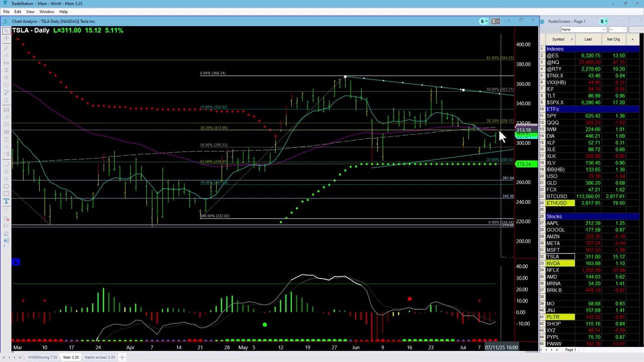Create a new workspace with the plus button
This screenshot has width=644, height=362.
(x=122, y=357)
